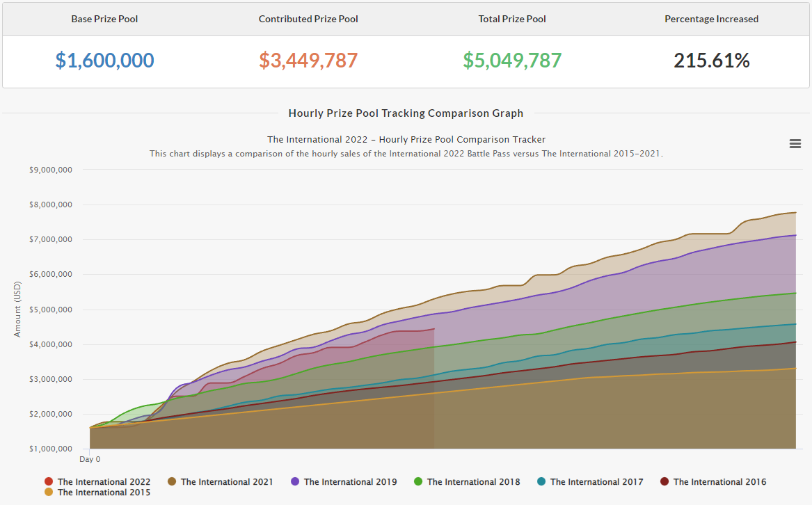Toggle The International 2015 legend label
Image resolution: width=812 pixels, height=505 pixels.
point(104,492)
